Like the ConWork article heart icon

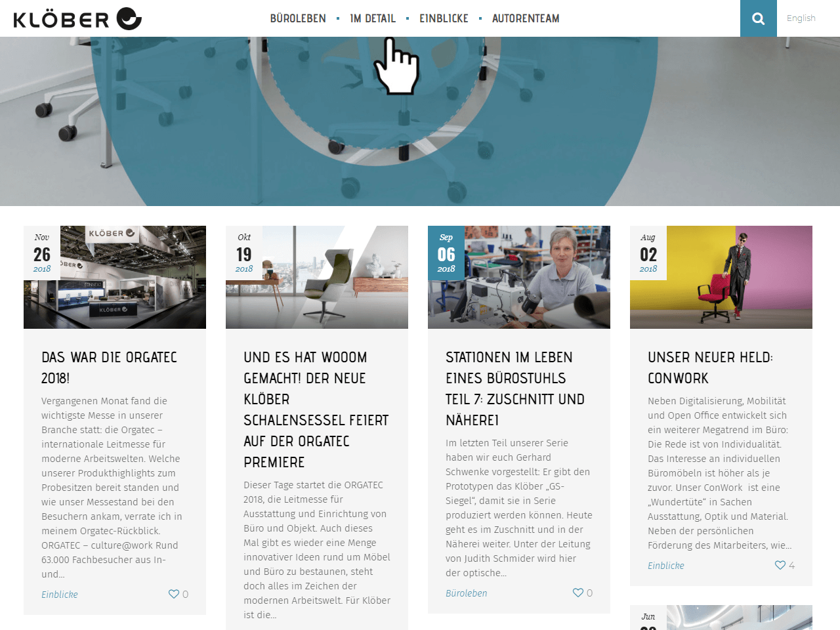click(x=780, y=565)
